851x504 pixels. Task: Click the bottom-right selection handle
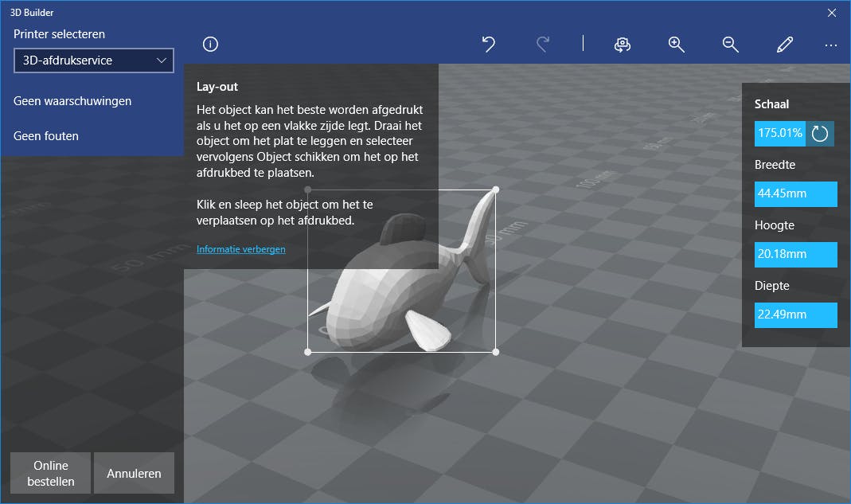[496, 351]
